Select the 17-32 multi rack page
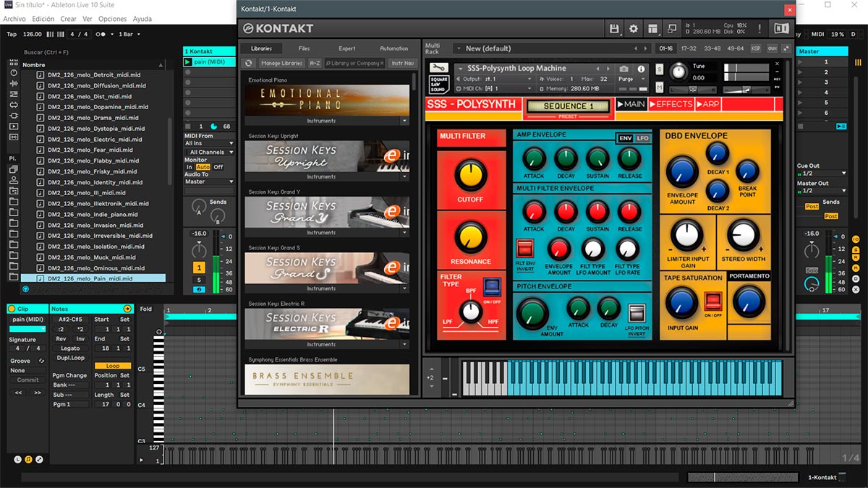Screen dimensions: 868x488 (689, 48)
